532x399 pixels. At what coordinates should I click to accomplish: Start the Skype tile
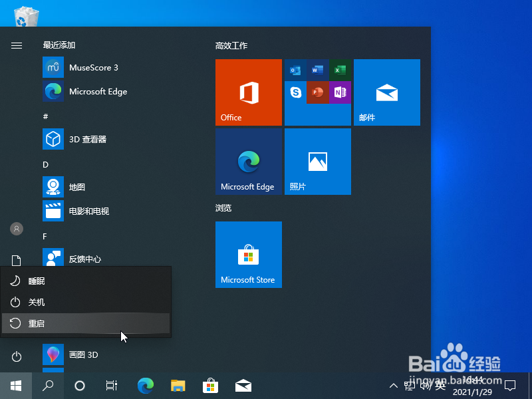pos(295,92)
